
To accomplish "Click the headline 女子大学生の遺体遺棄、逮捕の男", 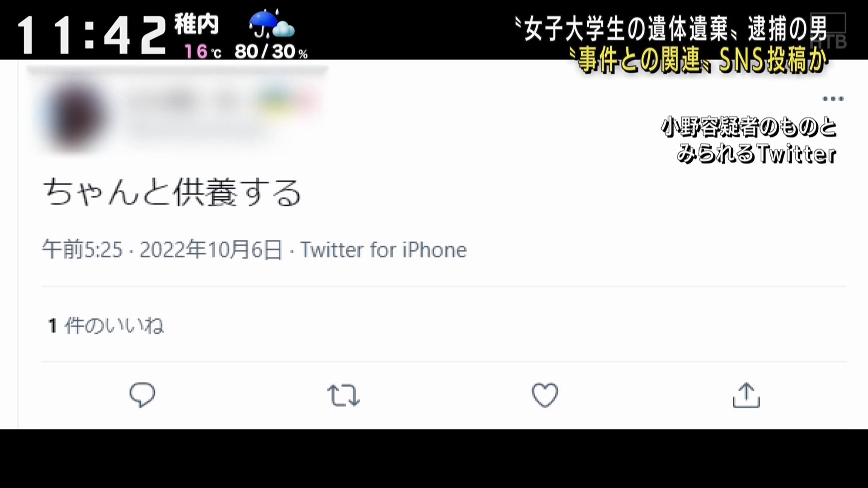I will coord(671,28).
